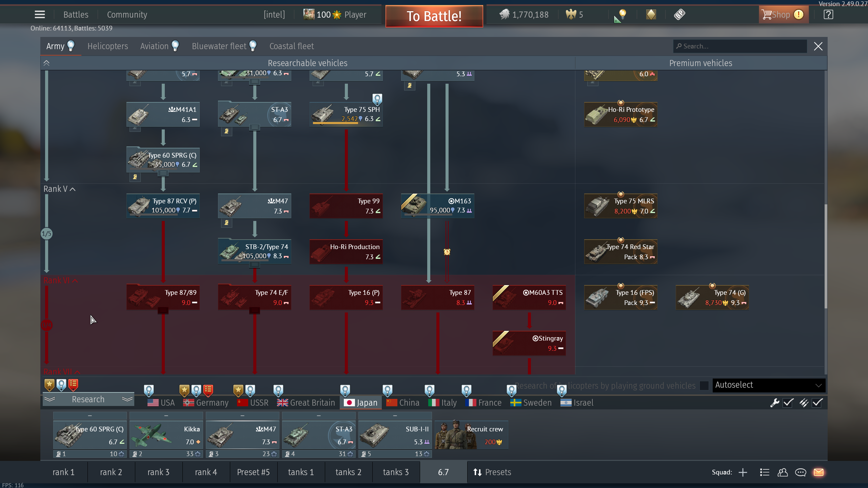The image size is (868, 488).
Task: Click the plus icon next to Squad
Action: tap(743, 472)
